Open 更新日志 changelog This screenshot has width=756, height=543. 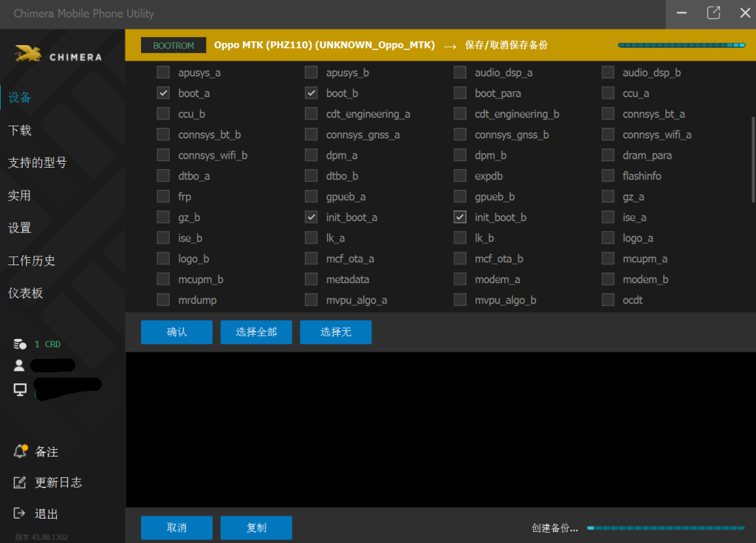coord(58,482)
